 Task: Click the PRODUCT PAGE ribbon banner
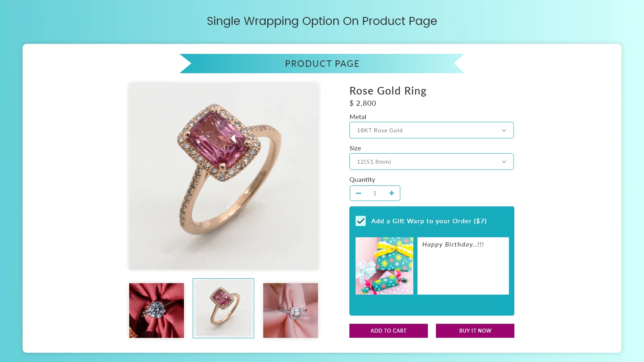tap(322, 64)
